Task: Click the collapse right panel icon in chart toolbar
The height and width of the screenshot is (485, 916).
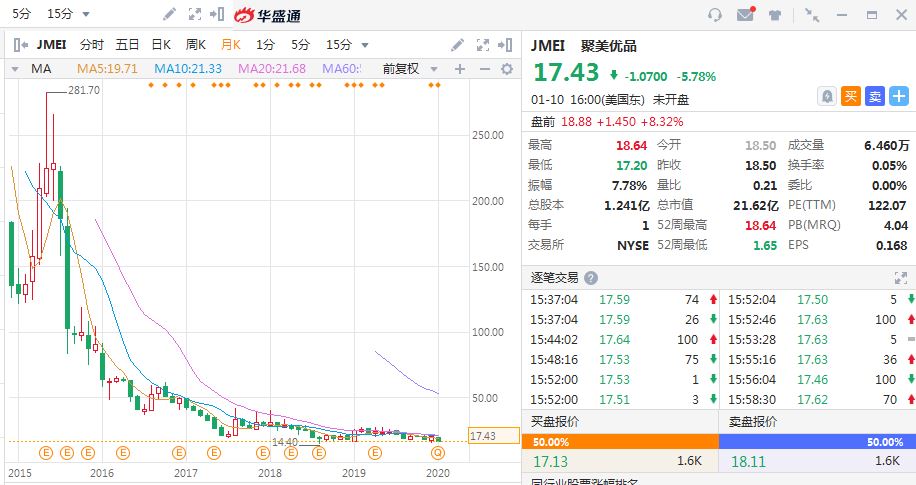Action: 505,45
